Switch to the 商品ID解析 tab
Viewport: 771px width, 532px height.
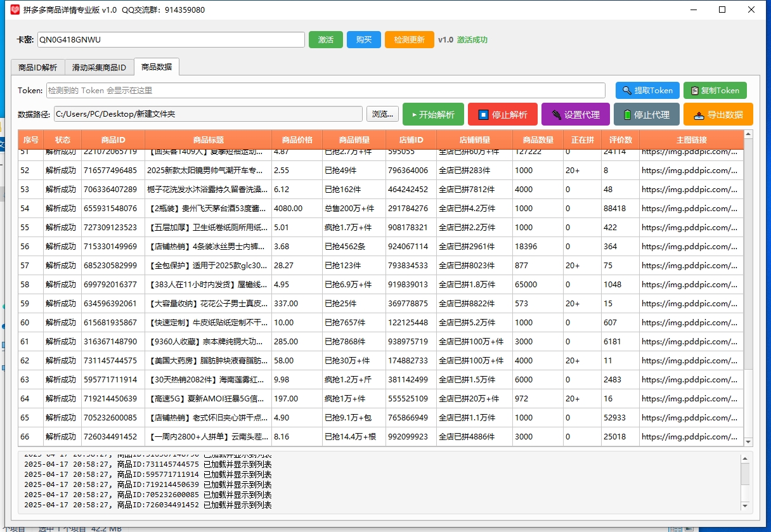[37, 67]
